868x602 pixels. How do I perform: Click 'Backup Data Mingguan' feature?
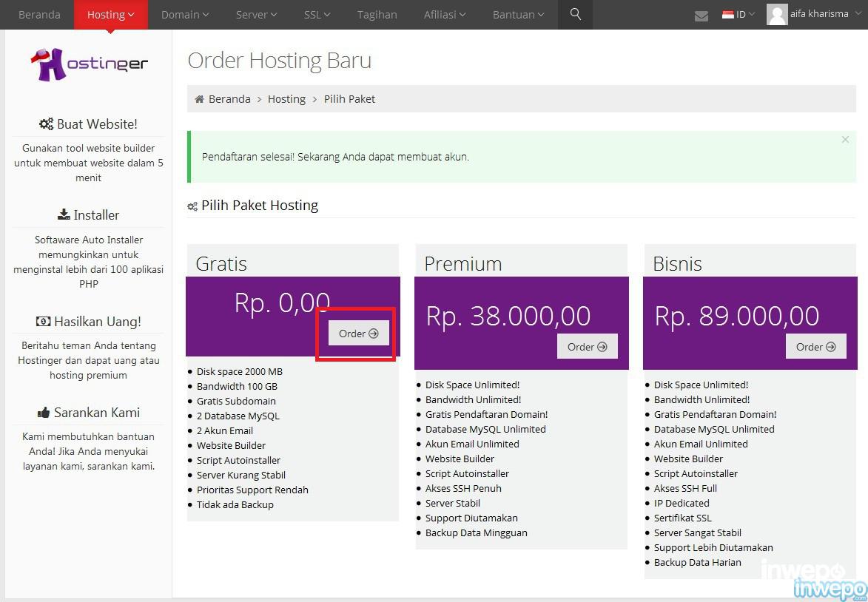click(x=476, y=533)
